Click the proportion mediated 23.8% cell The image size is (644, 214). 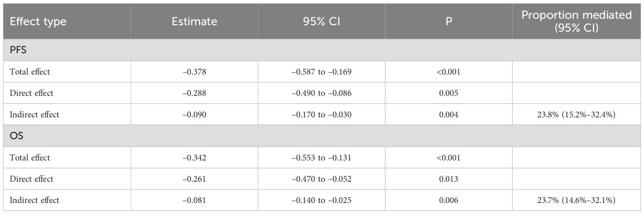577,115
